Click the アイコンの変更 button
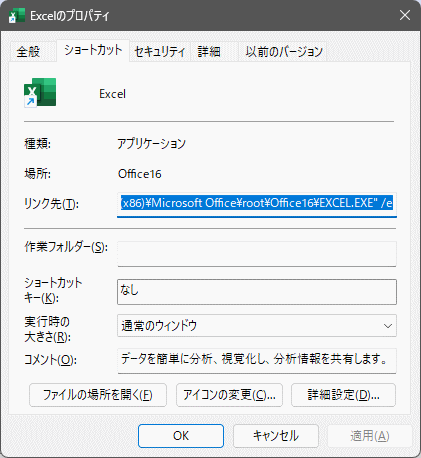 coord(229,395)
